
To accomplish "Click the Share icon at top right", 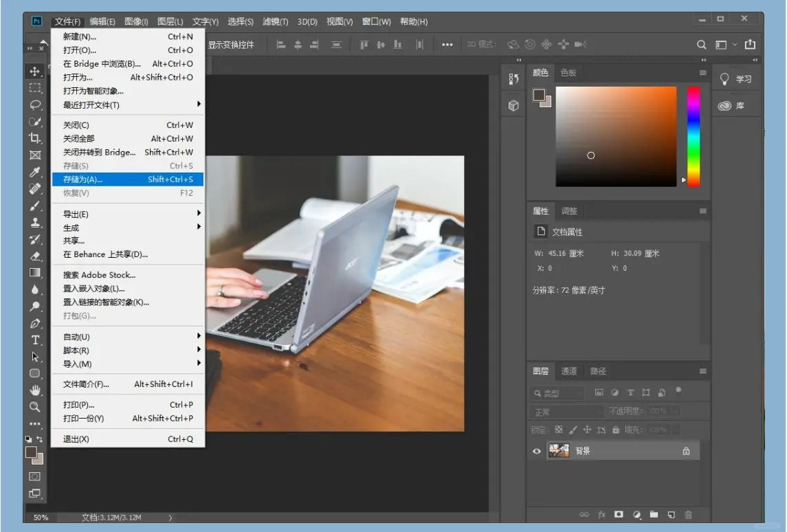I will click(x=750, y=45).
